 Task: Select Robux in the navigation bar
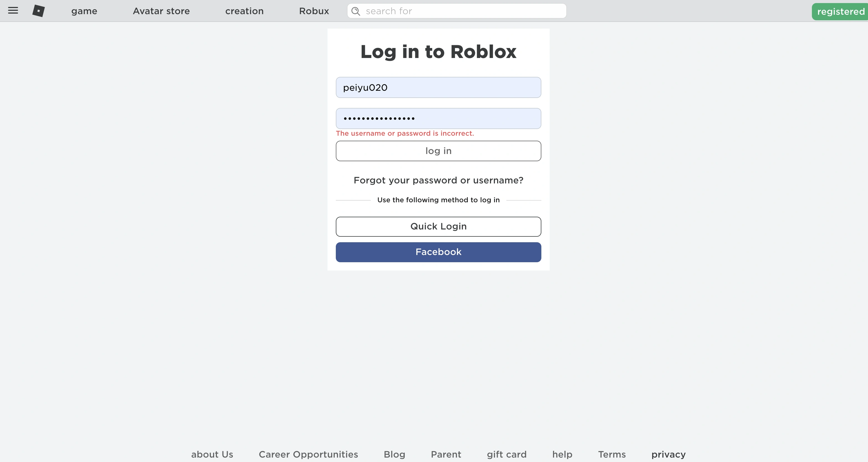pyautogui.click(x=314, y=11)
